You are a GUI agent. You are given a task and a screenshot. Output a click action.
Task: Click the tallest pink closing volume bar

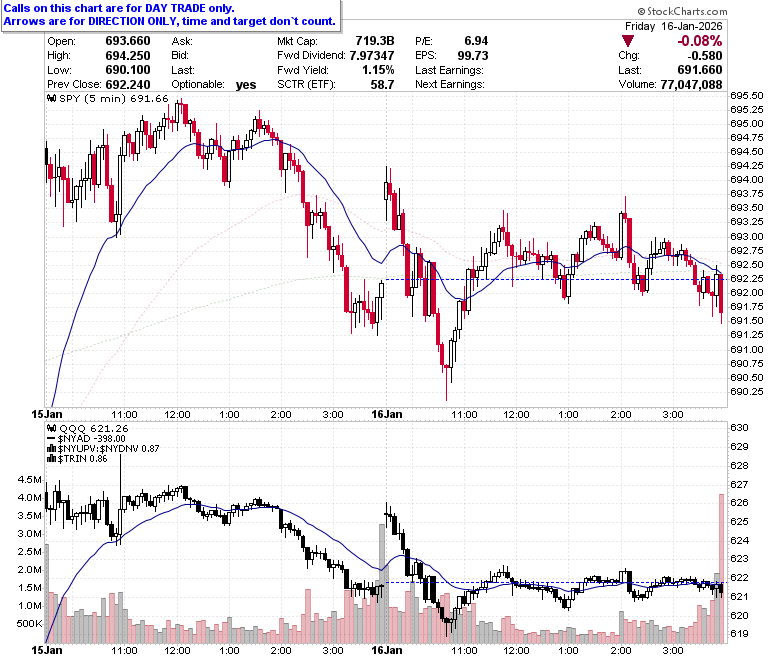721,568
